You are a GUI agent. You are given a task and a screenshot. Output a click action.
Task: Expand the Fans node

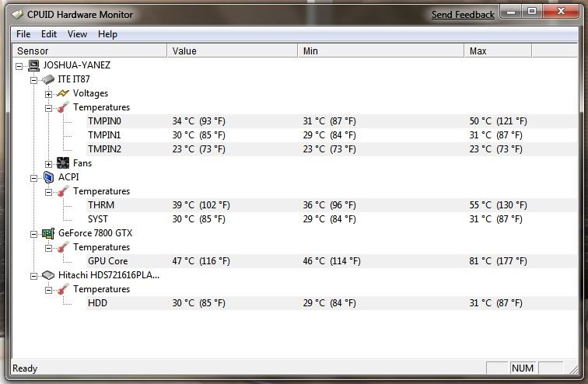[x=48, y=164]
